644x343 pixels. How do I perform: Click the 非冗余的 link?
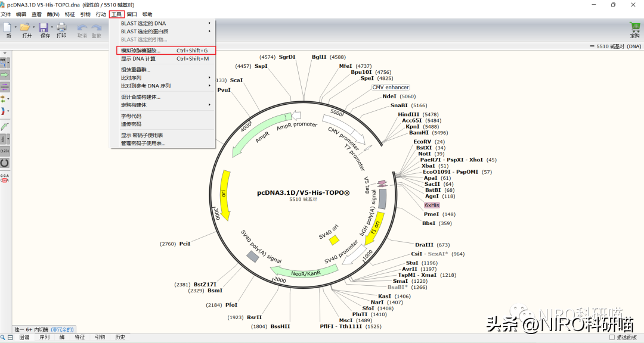pyautogui.click(x=63, y=329)
